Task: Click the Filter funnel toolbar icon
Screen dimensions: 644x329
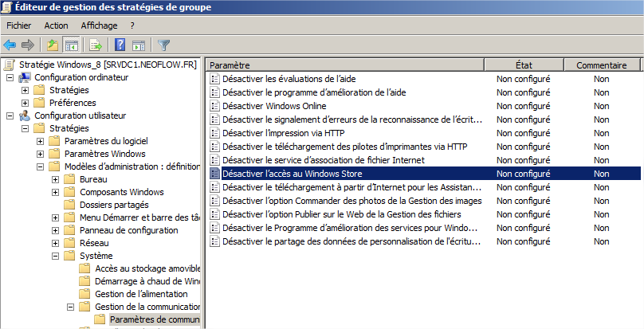Action: (x=163, y=45)
